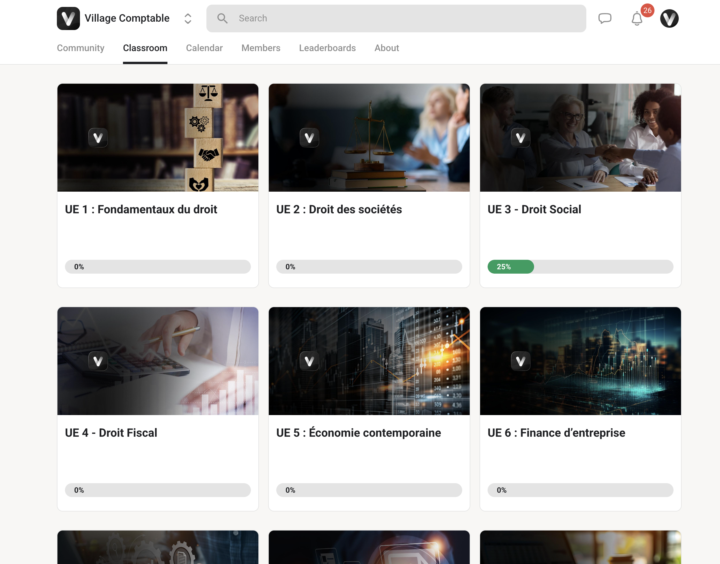The image size is (720, 564).
Task: Open UE 1 : Fondamentaux du droit course
Action: 141,210
